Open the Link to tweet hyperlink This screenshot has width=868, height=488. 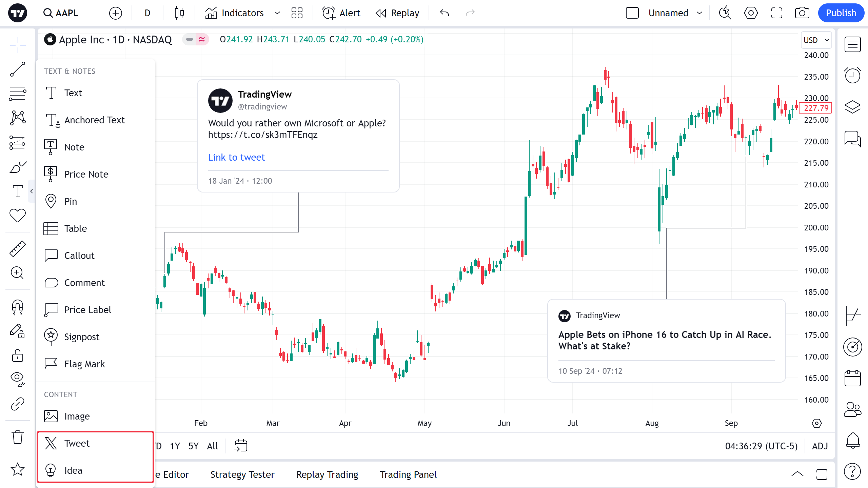tap(236, 157)
